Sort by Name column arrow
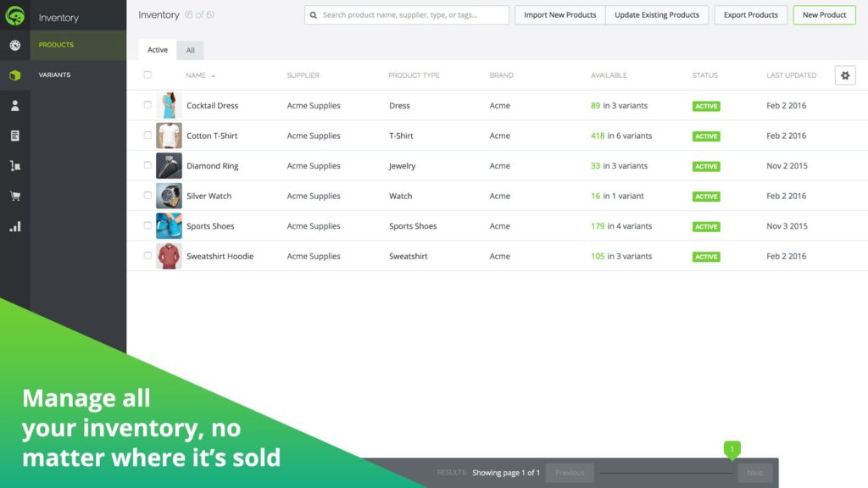The width and height of the screenshot is (868, 488). click(213, 75)
